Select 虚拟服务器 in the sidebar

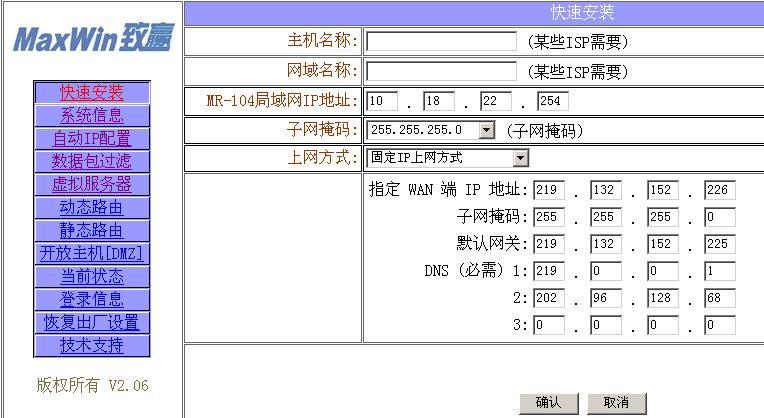point(91,184)
